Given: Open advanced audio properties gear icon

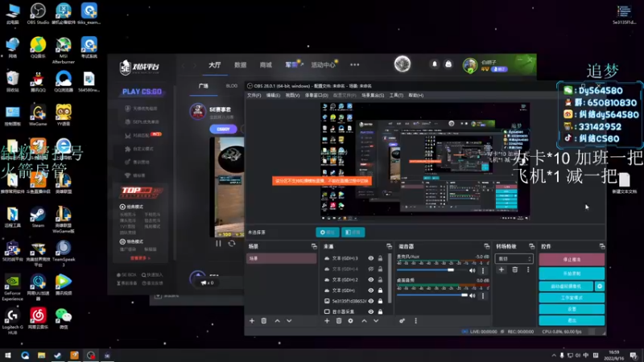Looking at the screenshot, I should pyautogui.click(x=402, y=321).
